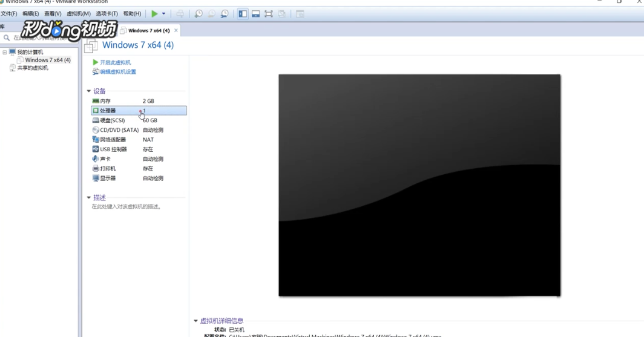Select 我的计算机 in the library tree
Viewport: 644px width, 337px height.
pyautogui.click(x=30, y=52)
